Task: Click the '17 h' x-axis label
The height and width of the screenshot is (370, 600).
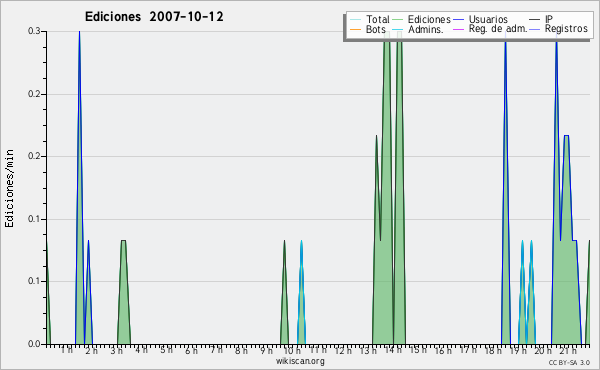Action: pos(468,350)
